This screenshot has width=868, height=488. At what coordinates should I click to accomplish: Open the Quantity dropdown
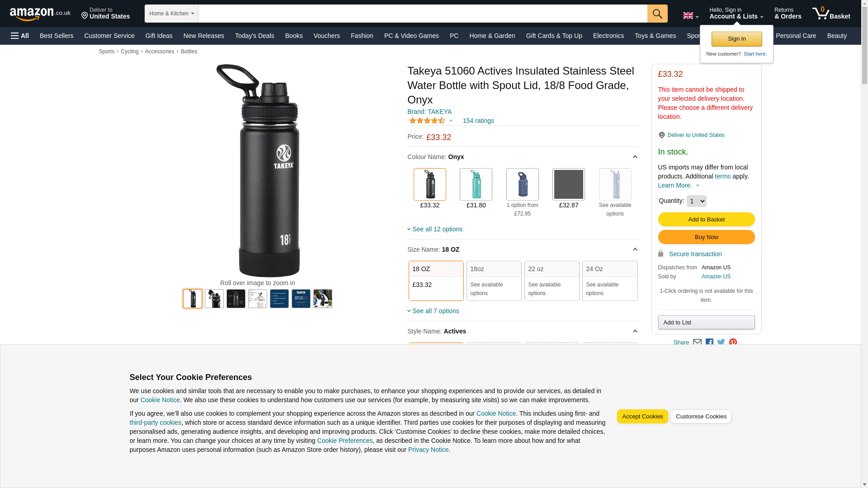pos(696,201)
